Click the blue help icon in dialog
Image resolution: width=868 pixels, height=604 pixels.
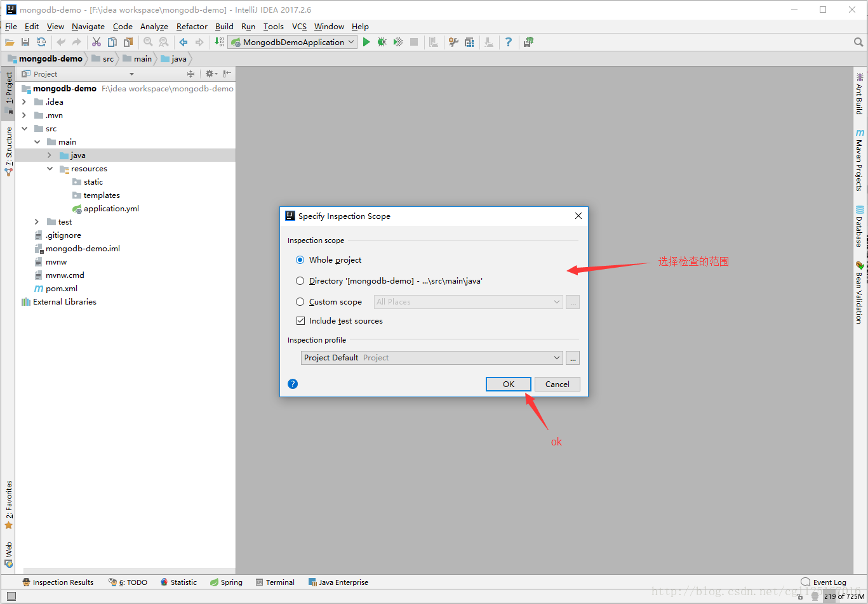293,384
